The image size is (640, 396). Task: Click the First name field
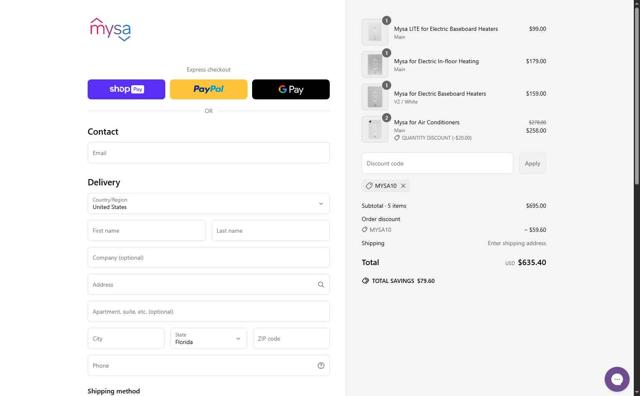coord(147,231)
